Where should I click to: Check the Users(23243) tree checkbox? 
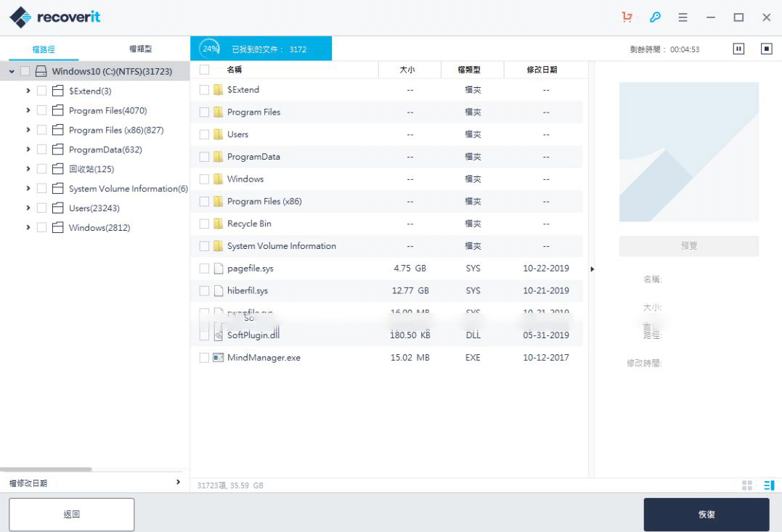[x=42, y=208]
